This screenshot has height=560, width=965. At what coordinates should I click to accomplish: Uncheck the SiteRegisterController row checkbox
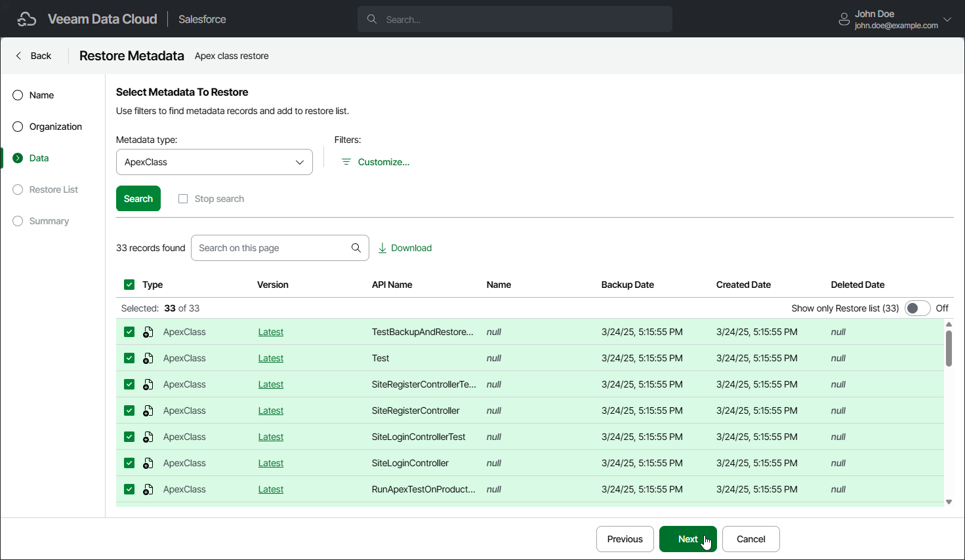point(129,410)
